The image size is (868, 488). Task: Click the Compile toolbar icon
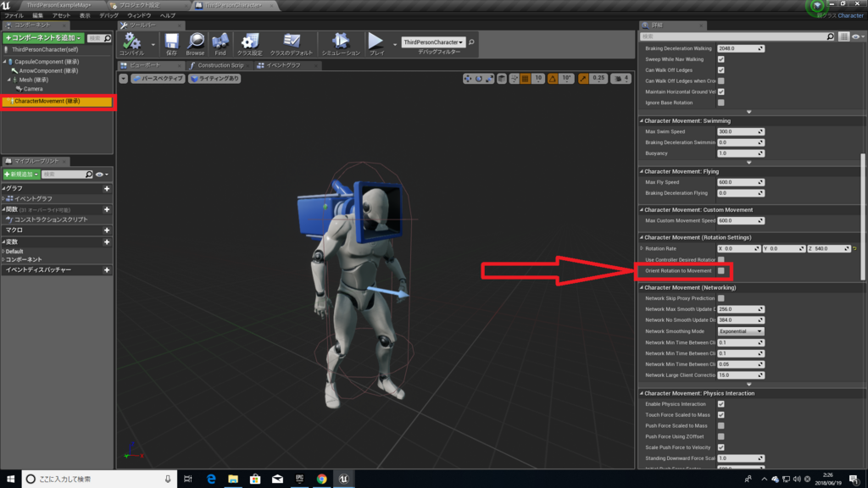click(131, 42)
